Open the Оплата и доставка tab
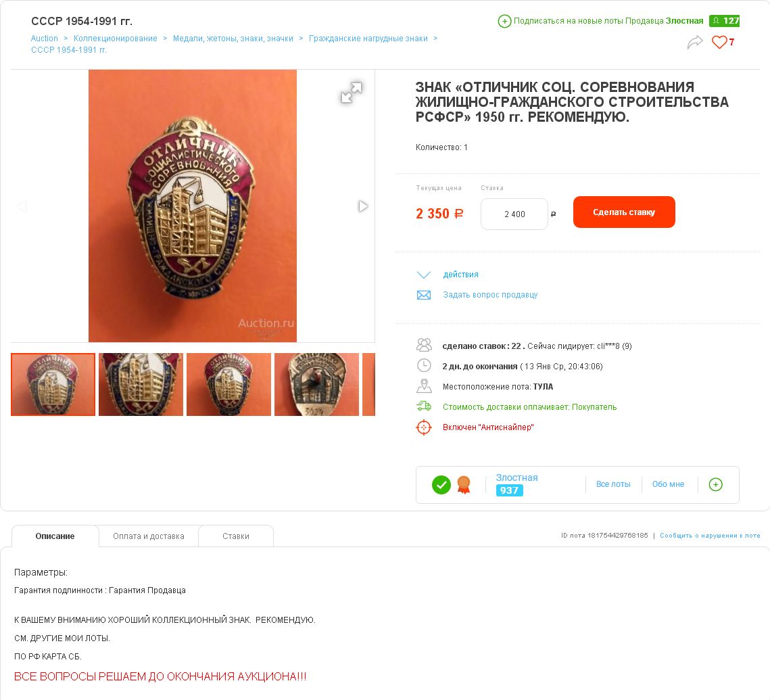This screenshot has height=700, width=770. [x=148, y=536]
